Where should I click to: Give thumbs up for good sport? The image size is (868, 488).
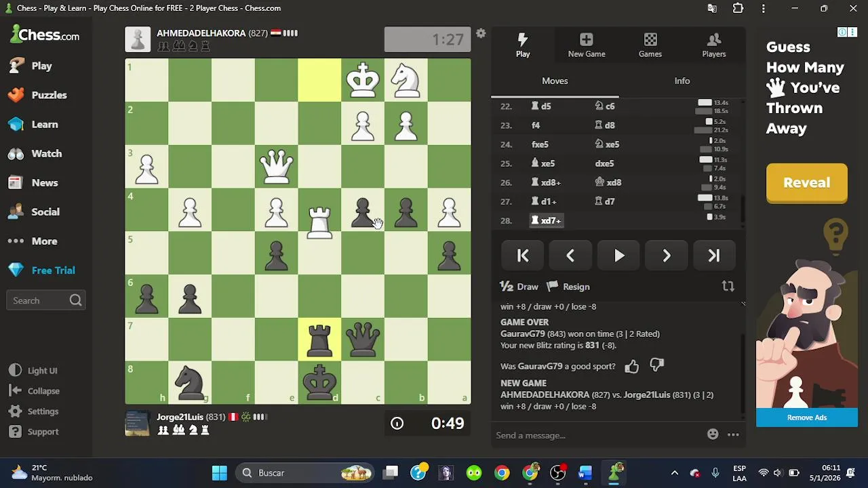point(631,366)
